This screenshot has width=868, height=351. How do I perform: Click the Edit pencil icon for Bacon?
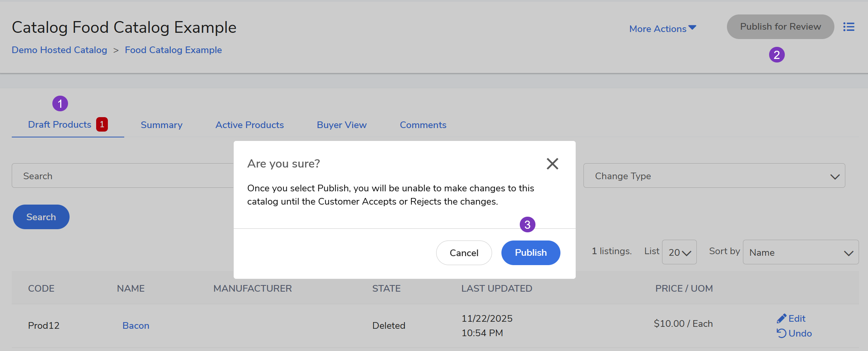(782, 319)
